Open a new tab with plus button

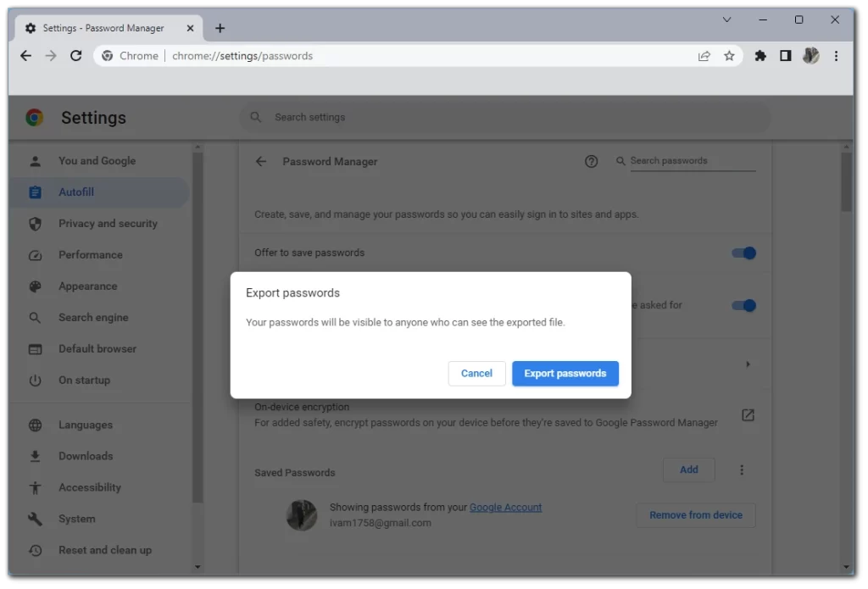coord(220,28)
